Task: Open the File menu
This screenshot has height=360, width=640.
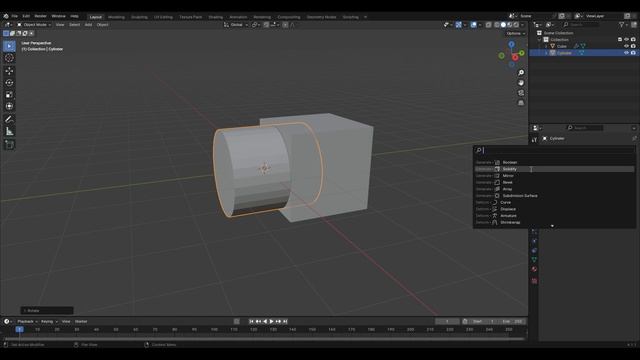Action: (x=14, y=16)
